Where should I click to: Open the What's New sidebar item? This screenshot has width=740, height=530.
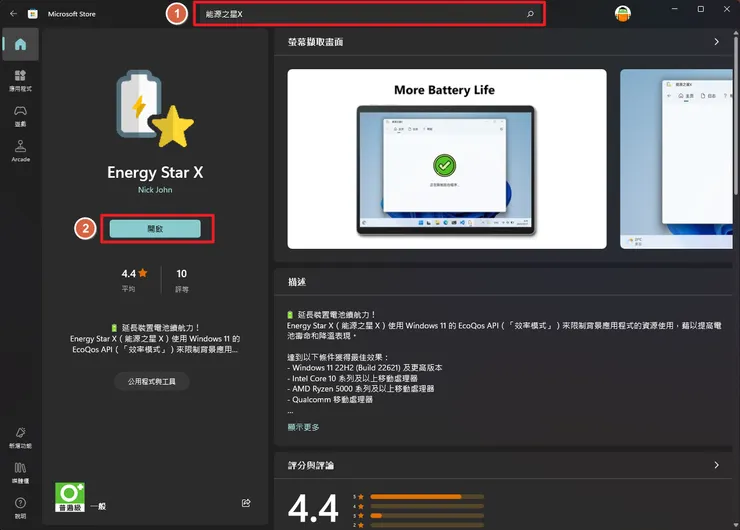pyautogui.click(x=20, y=437)
